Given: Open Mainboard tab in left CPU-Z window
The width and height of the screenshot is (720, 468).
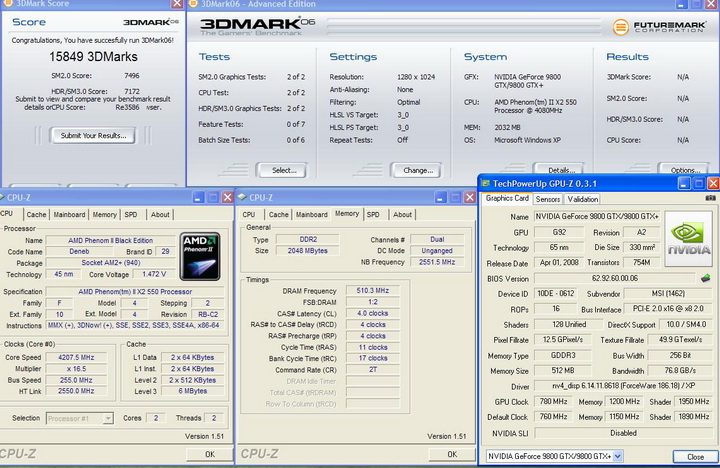Looking at the screenshot, I should coord(69,214).
